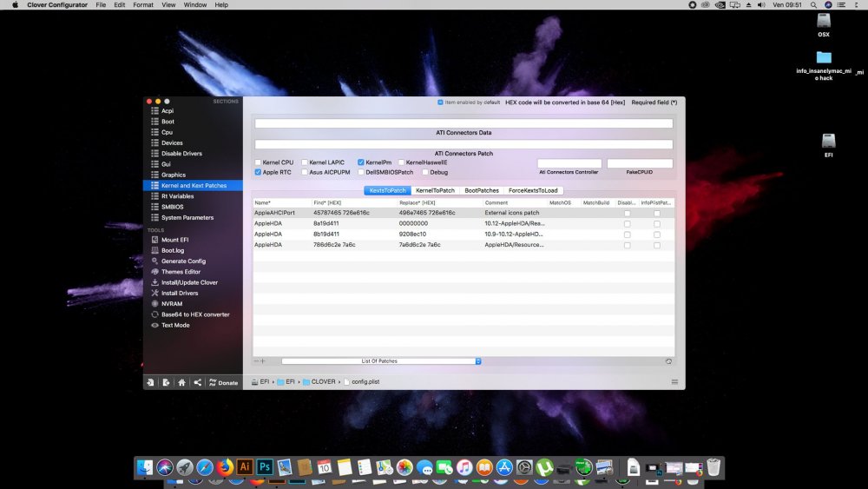Click the Donate button
The width and height of the screenshot is (868, 489).
224,383
